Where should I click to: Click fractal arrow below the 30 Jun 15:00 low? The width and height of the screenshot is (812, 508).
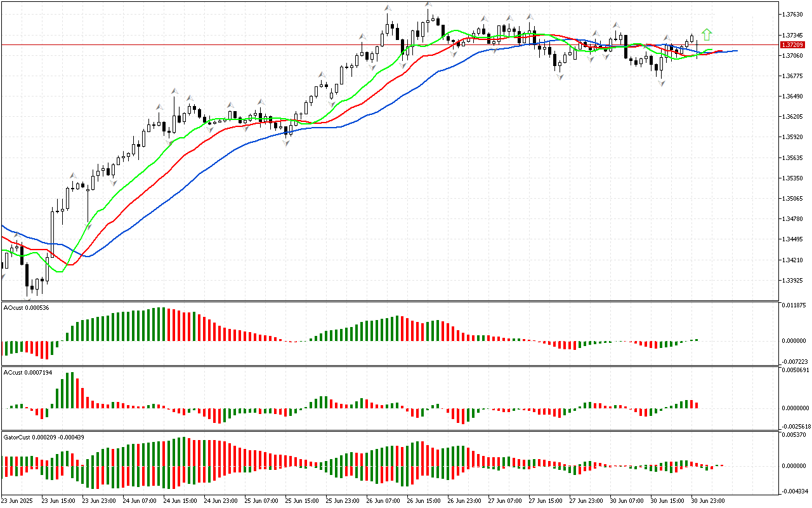[x=662, y=83]
